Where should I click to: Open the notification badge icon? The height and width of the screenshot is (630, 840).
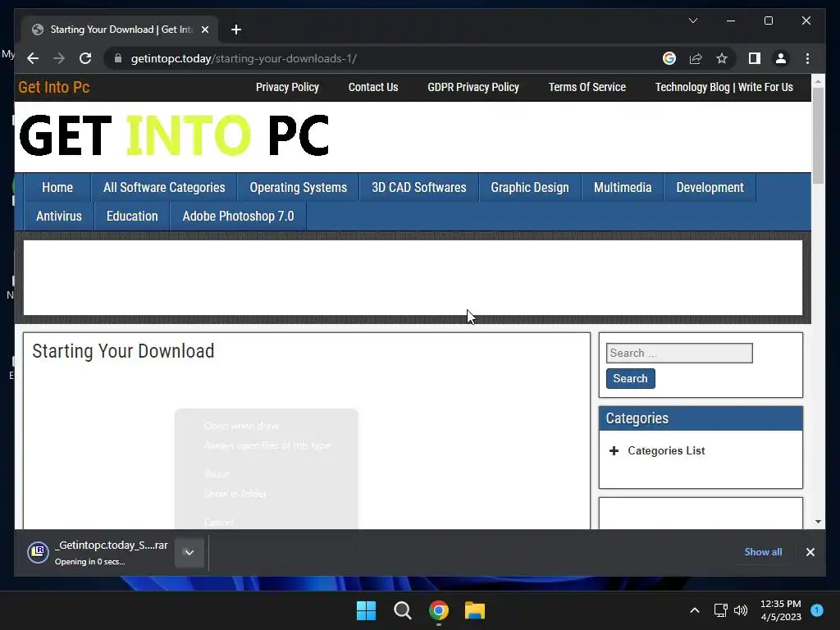coord(817,609)
